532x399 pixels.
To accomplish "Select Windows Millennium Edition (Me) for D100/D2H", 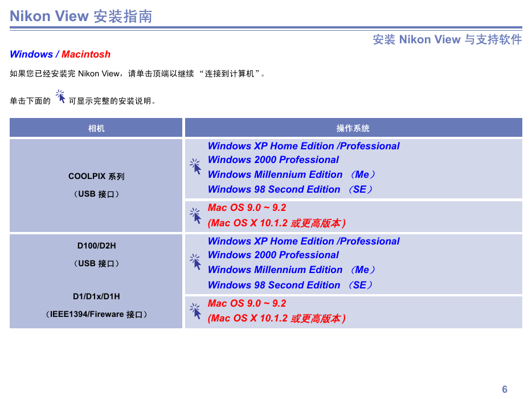I will (292, 270).
